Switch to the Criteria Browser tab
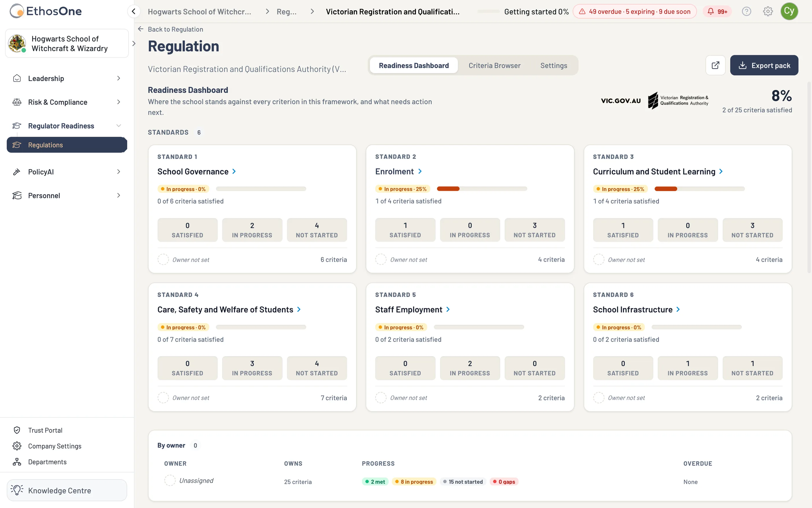Screen dimensions: 812x508 coord(494,65)
